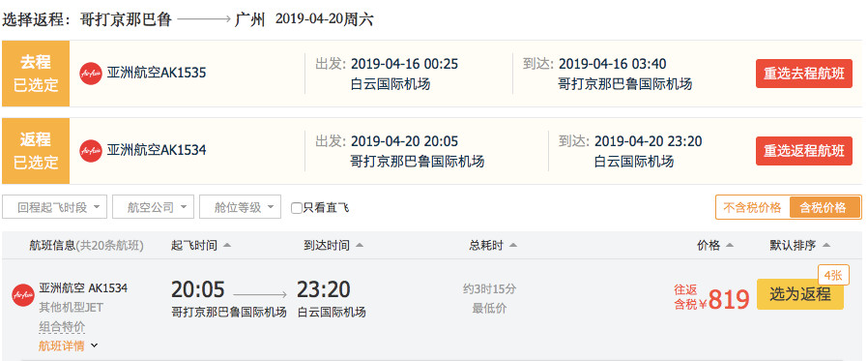Click 重选去程航班 reselect outbound button
Viewport: 868px width, 361px height.
pyautogui.click(x=804, y=74)
